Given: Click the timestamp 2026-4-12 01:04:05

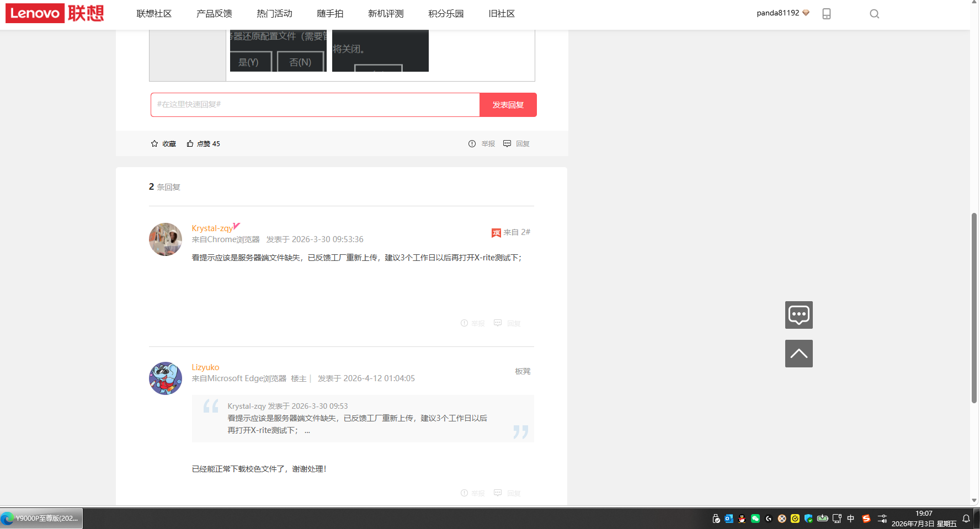Looking at the screenshot, I should pos(379,378).
